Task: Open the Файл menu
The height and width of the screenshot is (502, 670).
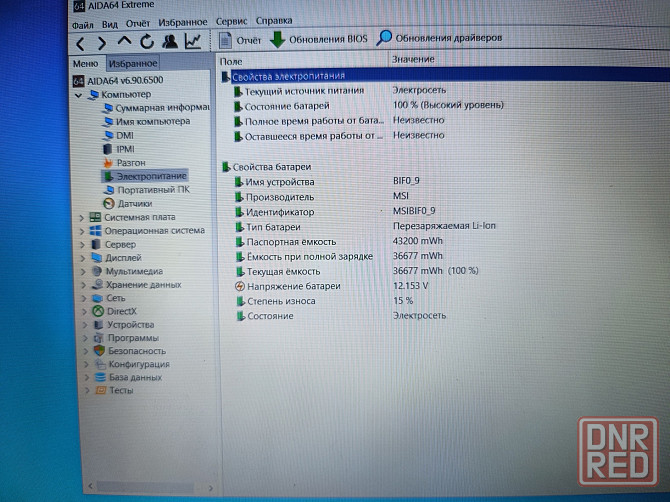Action: [x=83, y=21]
